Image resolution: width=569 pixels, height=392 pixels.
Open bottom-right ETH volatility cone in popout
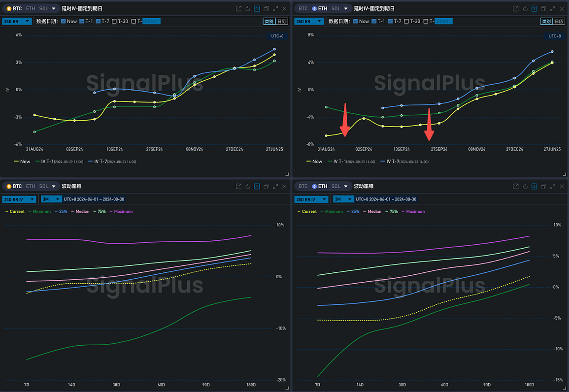pyautogui.click(x=516, y=187)
